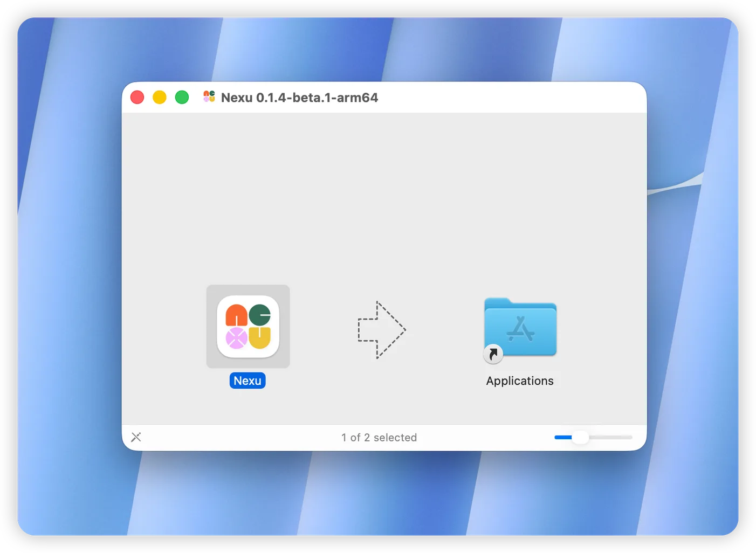Click the left end of the zoom slider track

556,438
